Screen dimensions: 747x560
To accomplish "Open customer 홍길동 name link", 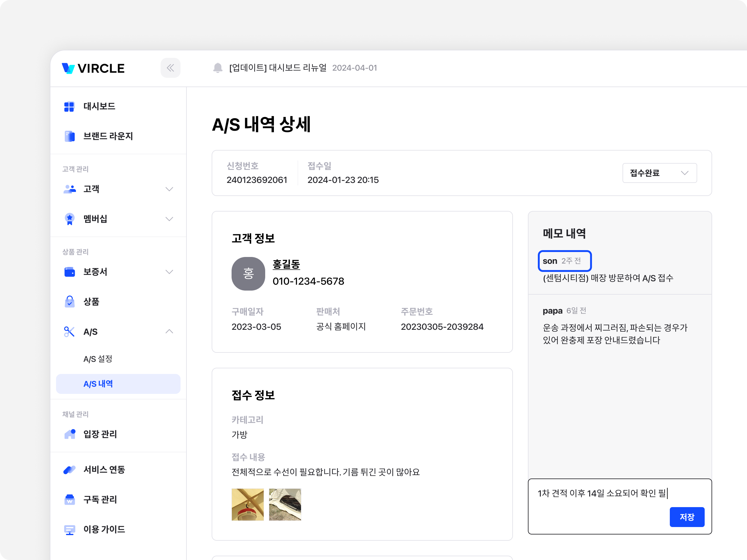I will (x=286, y=264).
